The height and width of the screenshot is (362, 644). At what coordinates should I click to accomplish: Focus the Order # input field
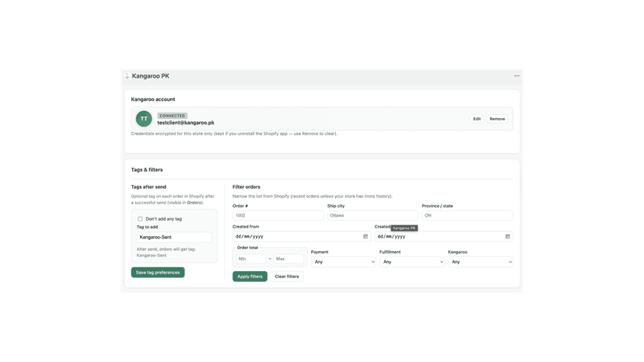tap(278, 215)
